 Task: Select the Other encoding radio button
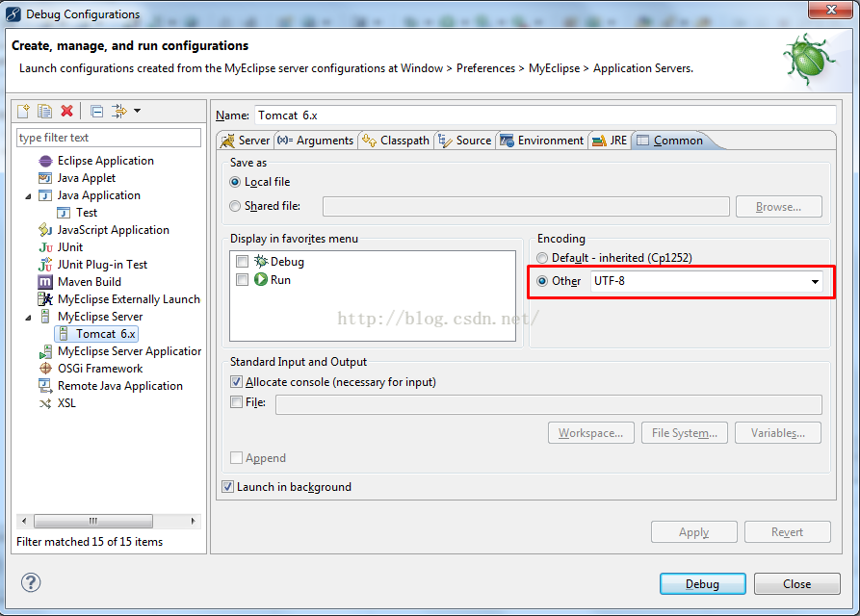542,281
